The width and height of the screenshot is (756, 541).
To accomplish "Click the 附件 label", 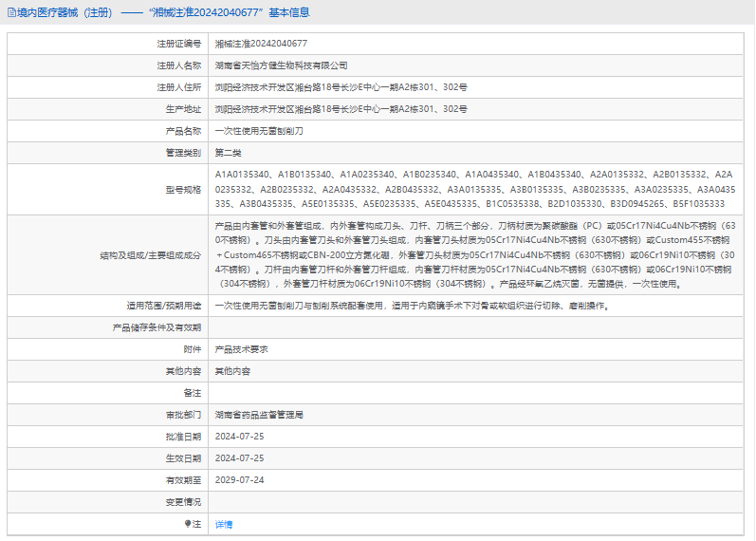I will point(193,349).
